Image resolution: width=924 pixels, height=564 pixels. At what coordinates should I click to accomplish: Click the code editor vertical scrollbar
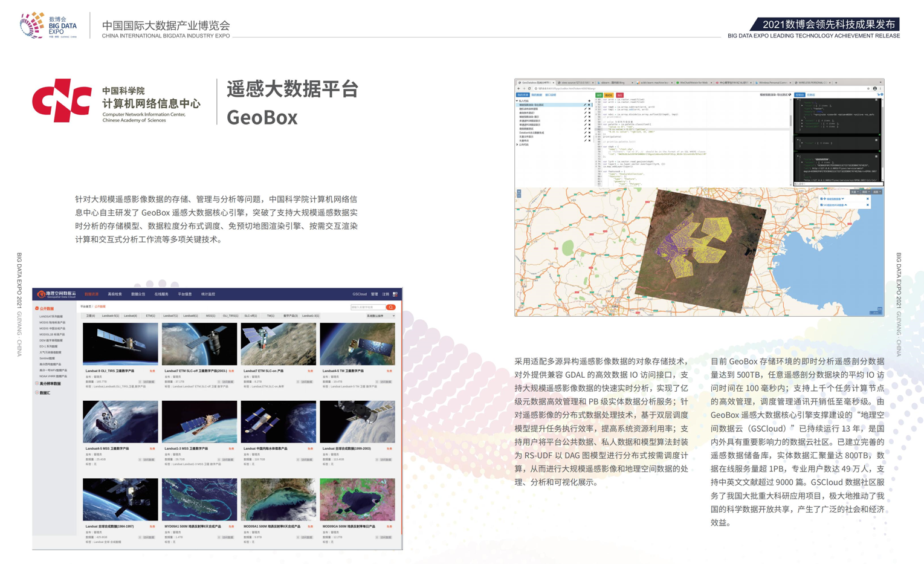pos(790,120)
